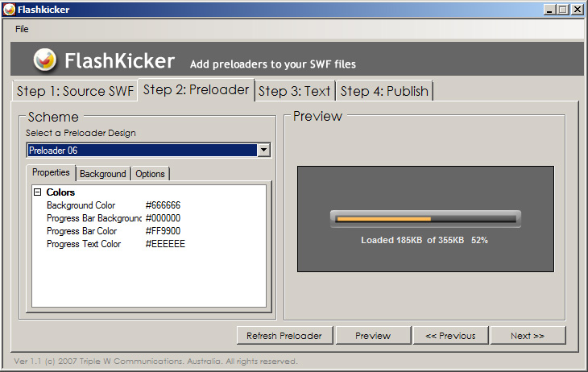Minimize the Flashkicker window
The width and height of the screenshot is (588, 372).
549,10
